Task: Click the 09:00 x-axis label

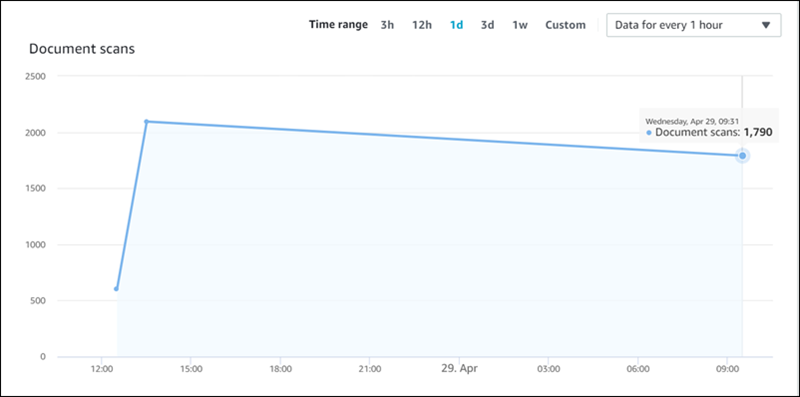Action: [727, 368]
